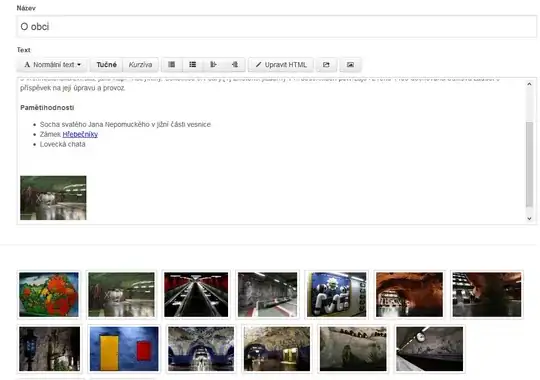Screen dimensions: 540x380
Task: Click the Název input field
Action: click(x=276, y=27)
